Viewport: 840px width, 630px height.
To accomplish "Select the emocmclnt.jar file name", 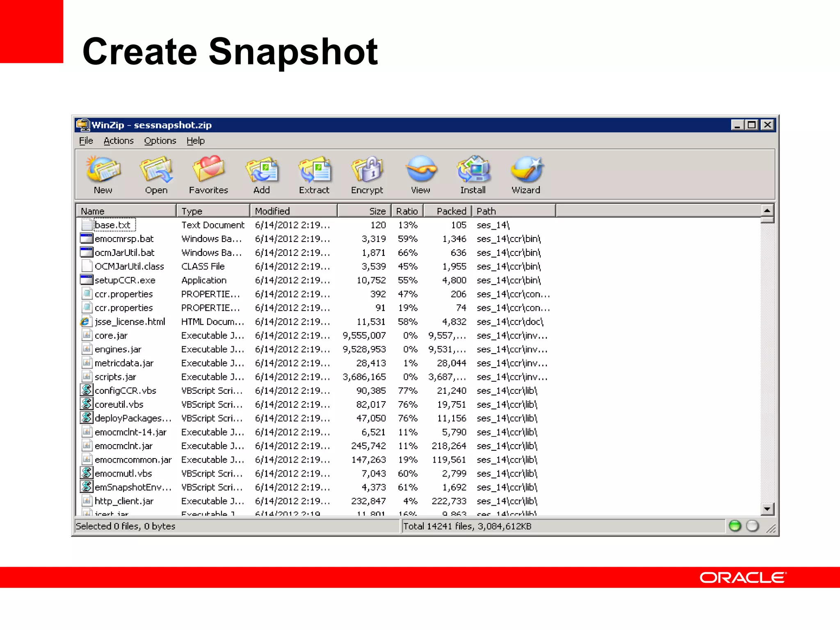I will click(x=123, y=445).
